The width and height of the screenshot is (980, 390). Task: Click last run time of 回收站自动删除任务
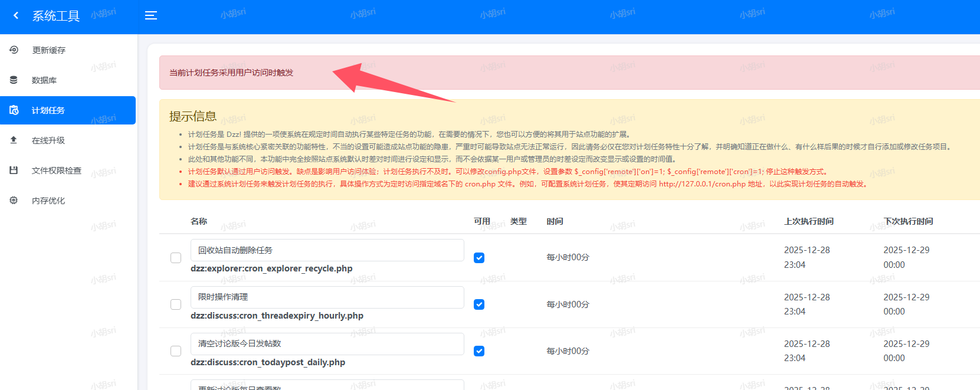click(807, 257)
